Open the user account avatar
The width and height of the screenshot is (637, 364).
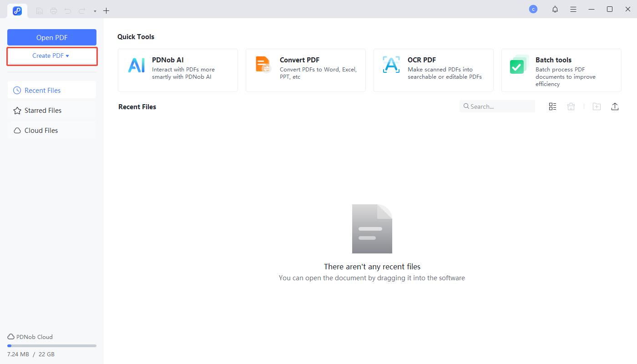(533, 9)
